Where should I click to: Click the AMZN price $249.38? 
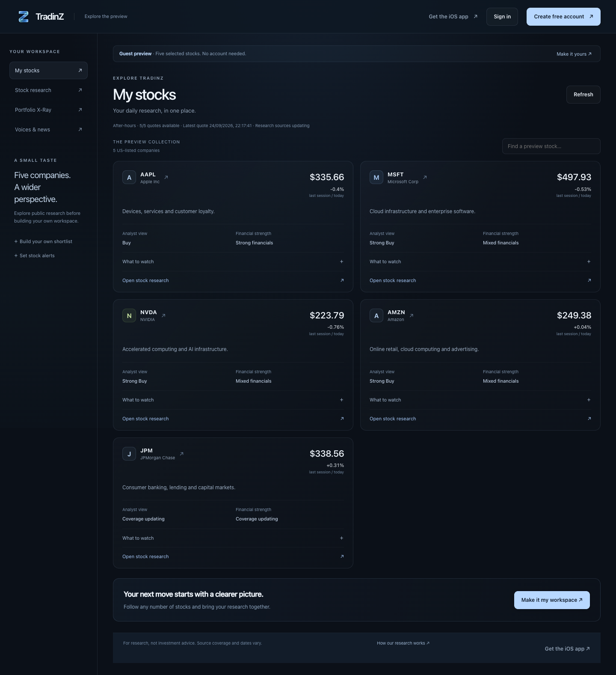pos(574,315)
